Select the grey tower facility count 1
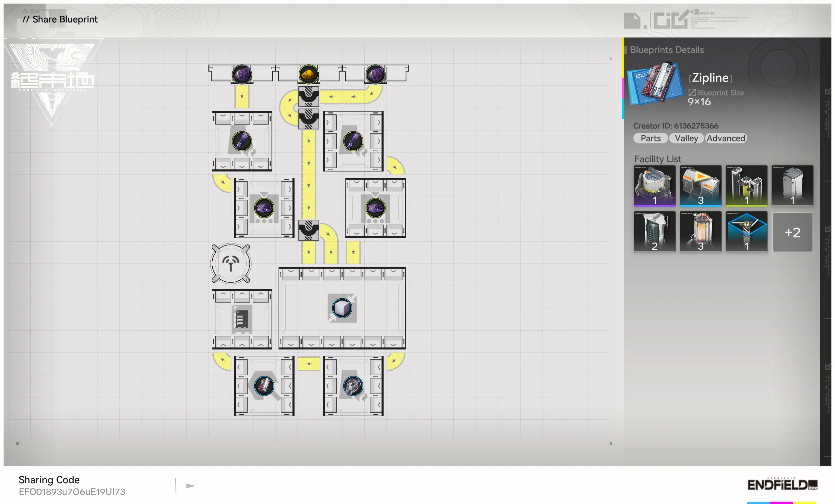The image size is (835, 504). pyautogui.click(x=792, y=186)
